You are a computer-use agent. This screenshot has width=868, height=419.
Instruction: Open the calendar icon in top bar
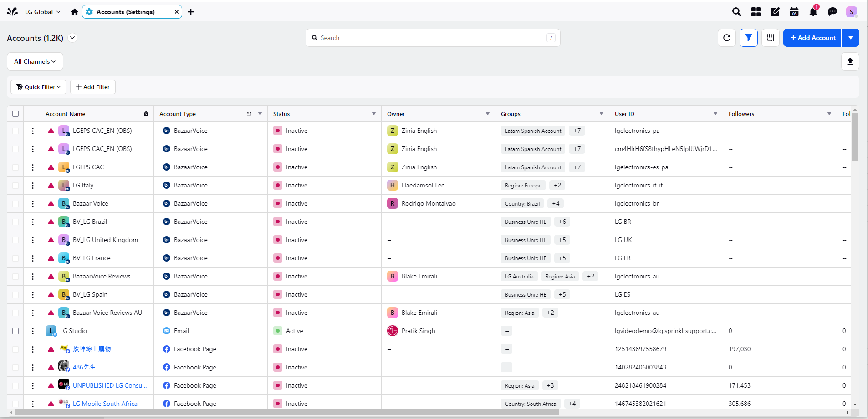pyautogui.click(x=794, y=12)
